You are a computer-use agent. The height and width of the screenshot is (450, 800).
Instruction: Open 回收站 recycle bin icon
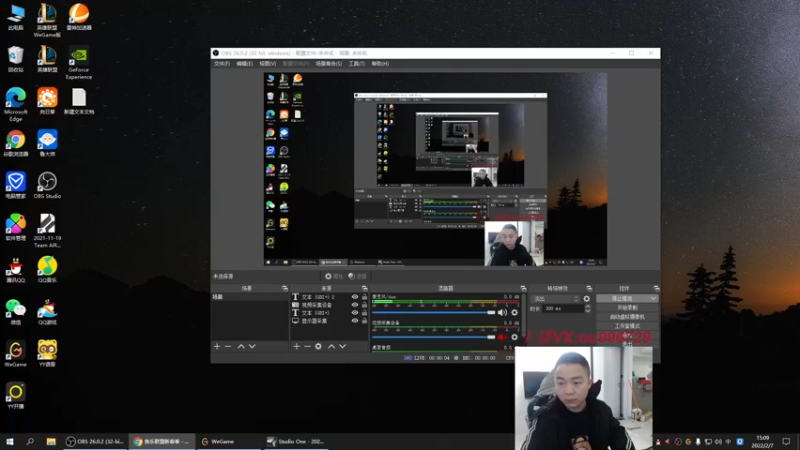coord(16,59)
